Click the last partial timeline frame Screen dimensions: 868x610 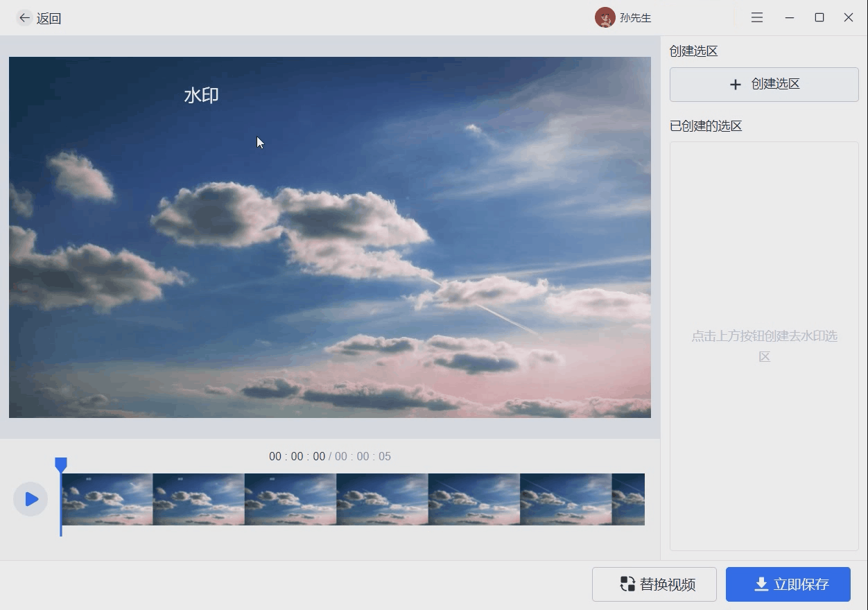click(x=628, y=499)
